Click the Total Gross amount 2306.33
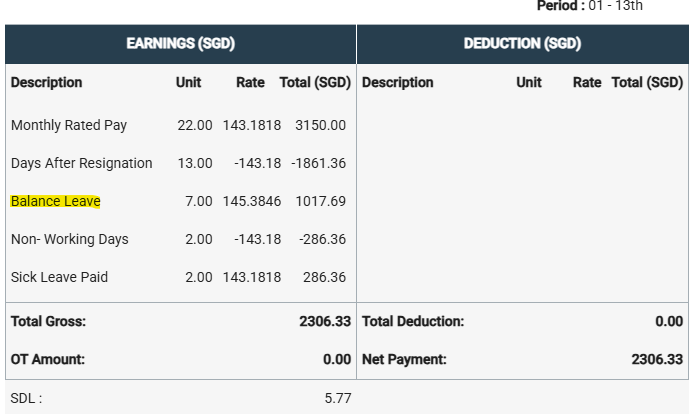Viewport: 697px width, 415px height. point(324,321)
